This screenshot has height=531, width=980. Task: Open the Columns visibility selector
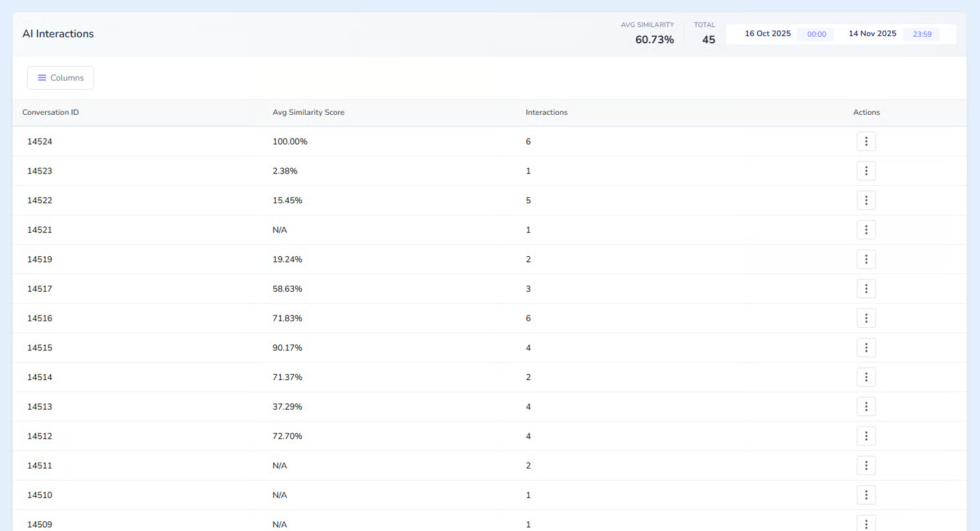(x=60, y=77)
